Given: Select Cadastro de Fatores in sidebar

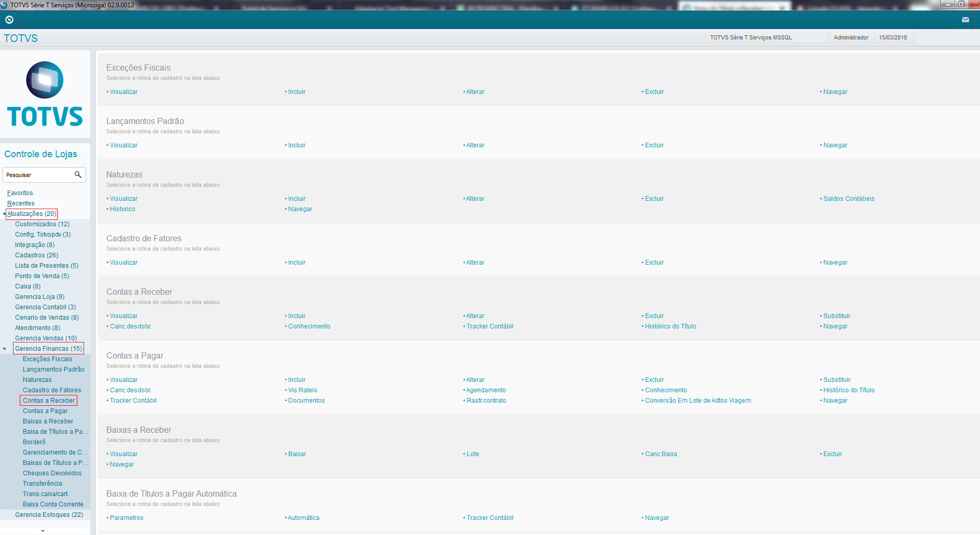Looking at the screenshot, I should point(52,390).
